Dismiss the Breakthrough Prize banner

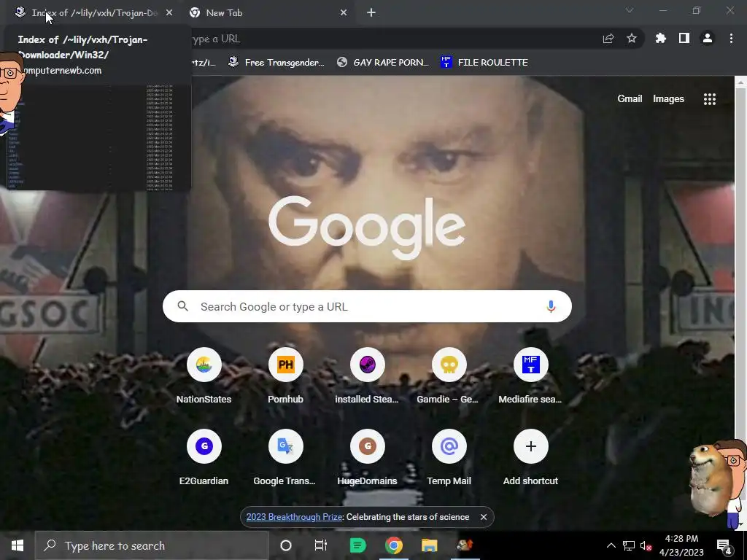484,517
